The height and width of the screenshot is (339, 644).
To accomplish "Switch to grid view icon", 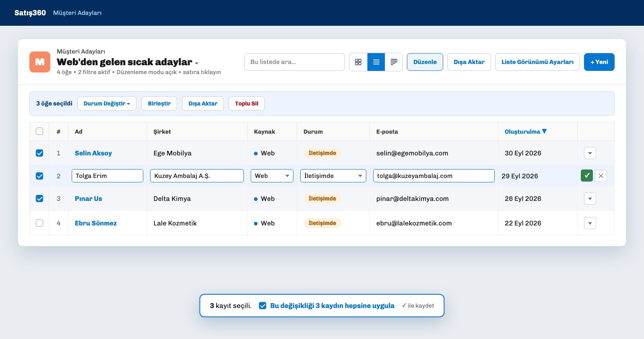I will click(358, 62).
